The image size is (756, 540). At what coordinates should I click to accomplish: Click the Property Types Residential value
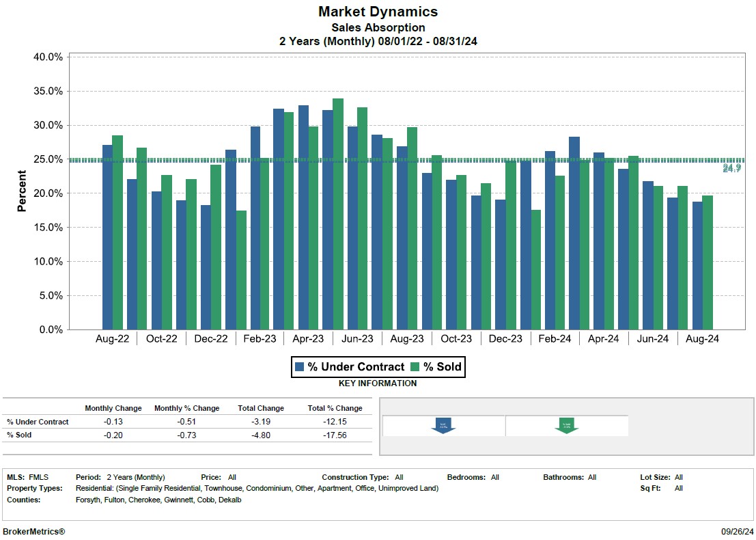pos(257,488)
